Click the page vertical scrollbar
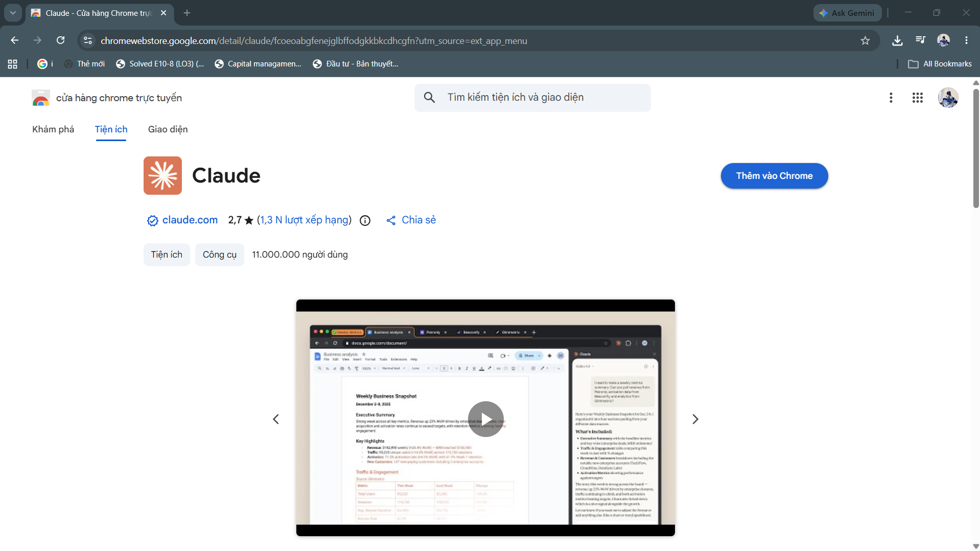The image size is (980, 551). pyautogui.click(x=976, y=148)
